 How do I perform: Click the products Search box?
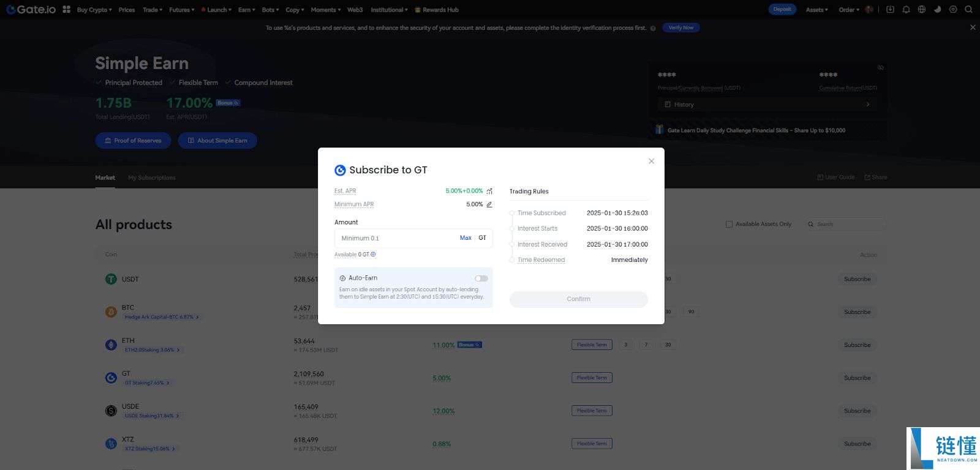coord(846,225)
